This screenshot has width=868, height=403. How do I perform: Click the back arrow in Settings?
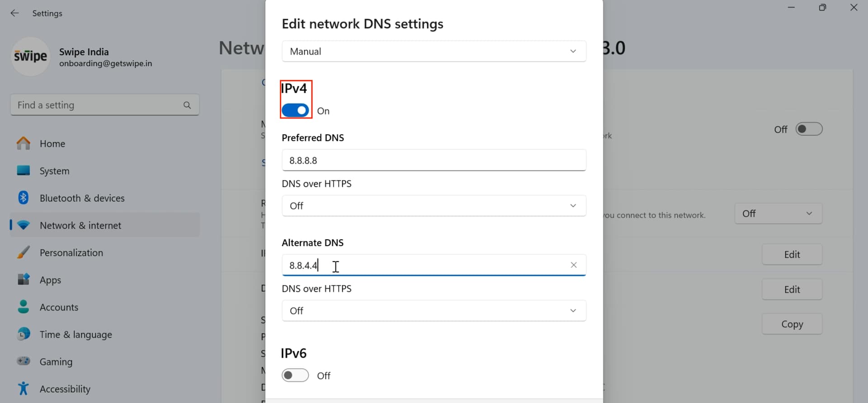(14, 13)
